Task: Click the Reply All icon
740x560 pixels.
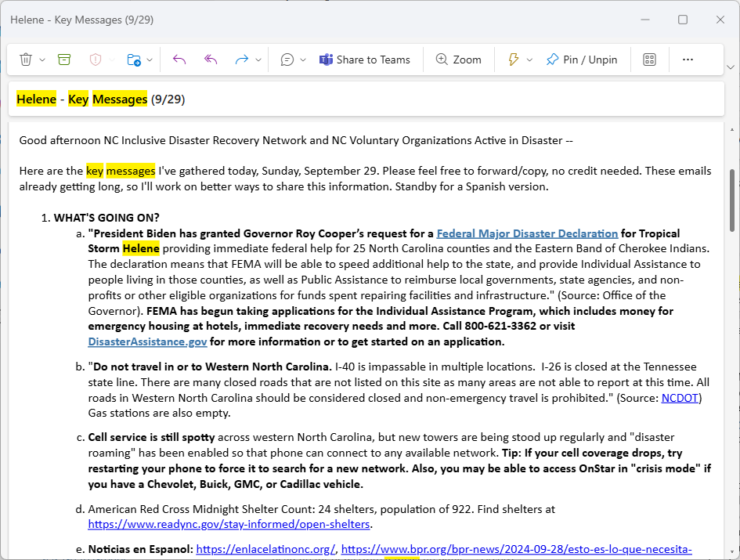Action: tap(210, 60)
